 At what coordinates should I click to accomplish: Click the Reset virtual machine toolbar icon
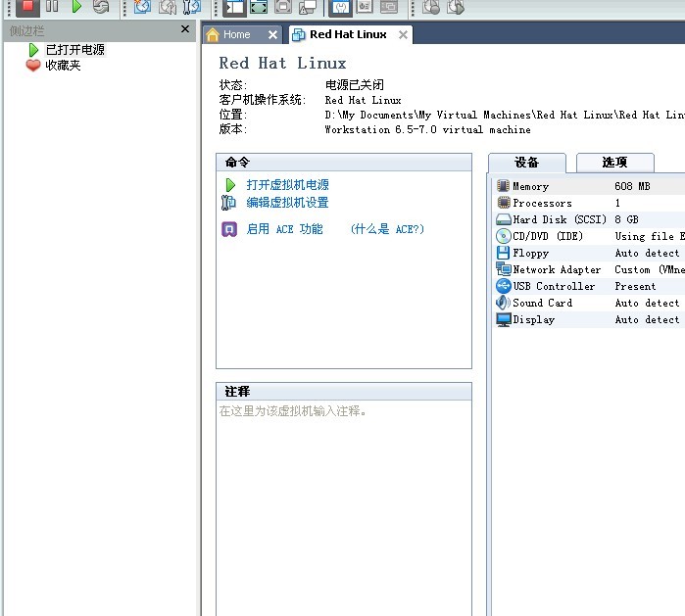100,7
